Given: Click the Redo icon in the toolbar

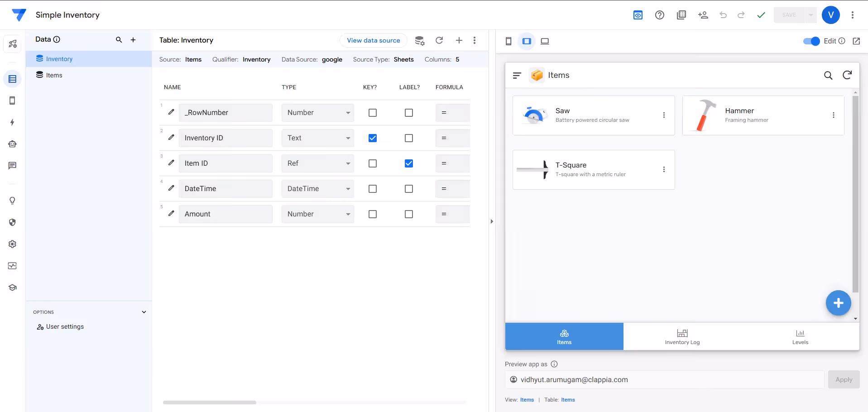Looking at the screenshot, I should pos(741,15).
